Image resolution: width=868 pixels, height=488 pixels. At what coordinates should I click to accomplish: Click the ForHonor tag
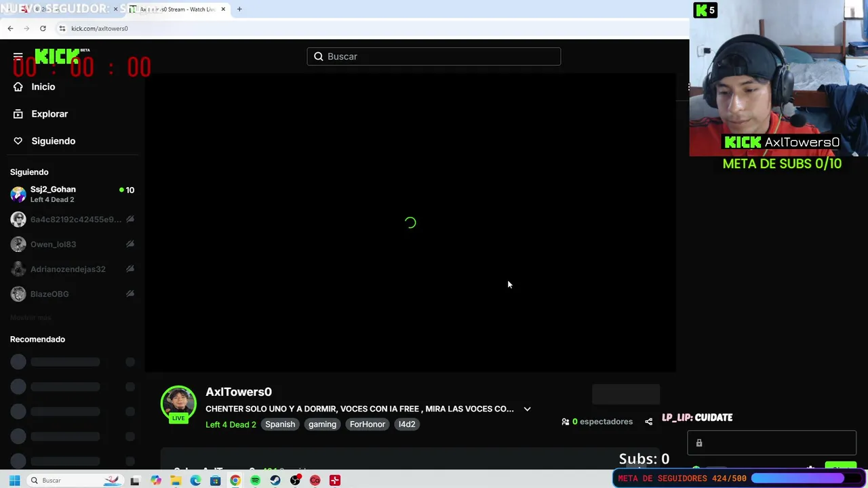(x=368, y=424)
